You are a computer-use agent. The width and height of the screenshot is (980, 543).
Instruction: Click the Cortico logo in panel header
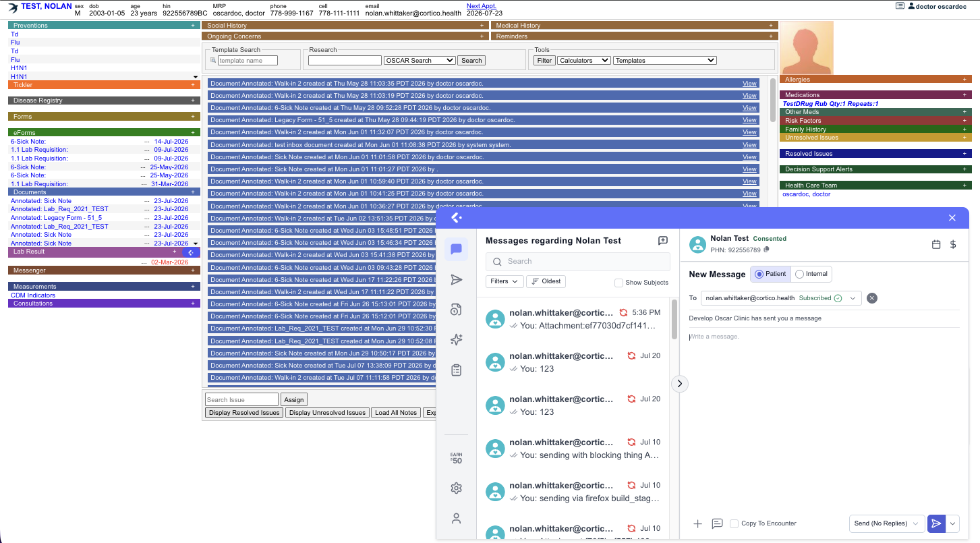(x=456, y=218)
